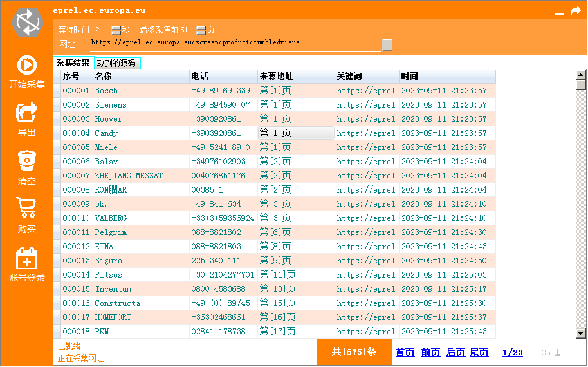
Task: Jump to last page via 尾页 link
Action: [479, 352]
